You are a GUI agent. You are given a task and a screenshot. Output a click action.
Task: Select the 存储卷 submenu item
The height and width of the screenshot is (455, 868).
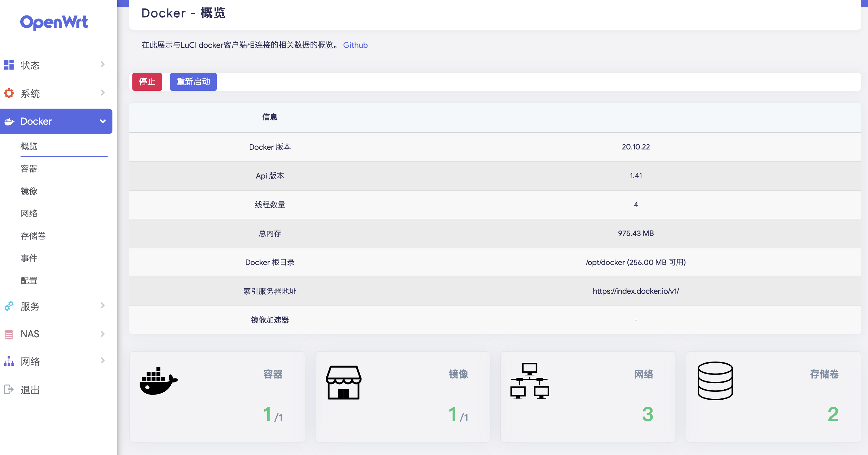[x=33, y=236]
